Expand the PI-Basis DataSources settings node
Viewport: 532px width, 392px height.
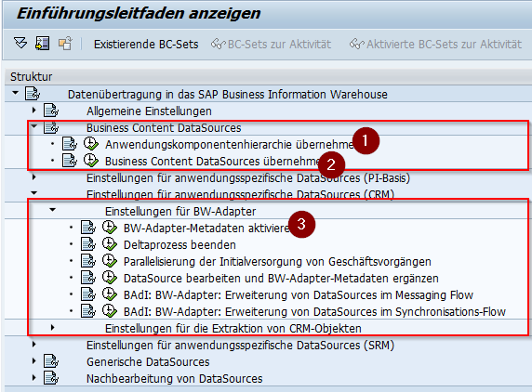[33, 176]
